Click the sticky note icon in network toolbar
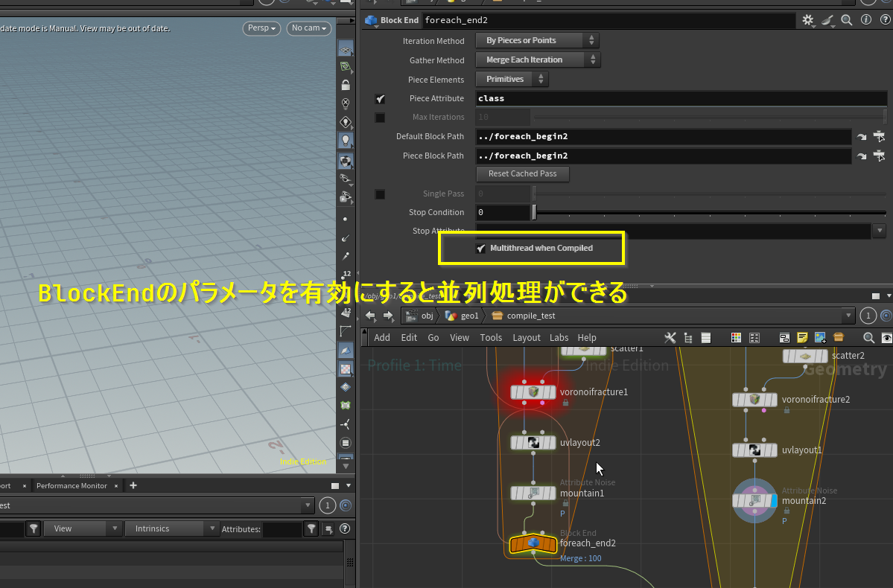The width and height of the screenshot is (893, 588). point(803,338)
